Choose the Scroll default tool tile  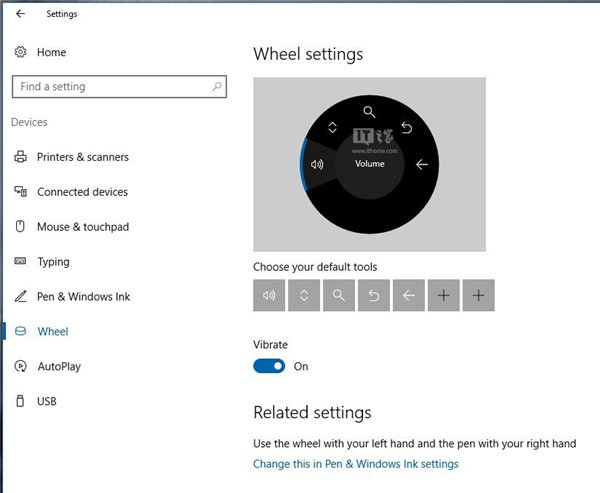[x=304, y=295]
